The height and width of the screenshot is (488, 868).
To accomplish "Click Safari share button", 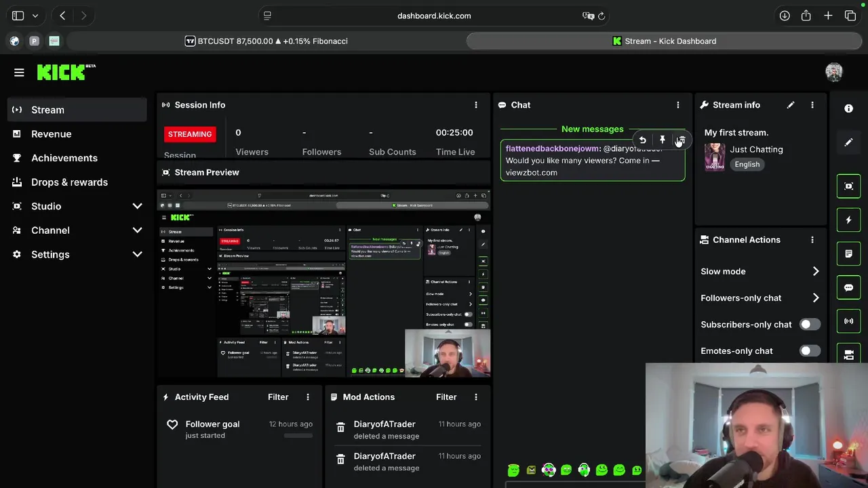I will point(806,16).
